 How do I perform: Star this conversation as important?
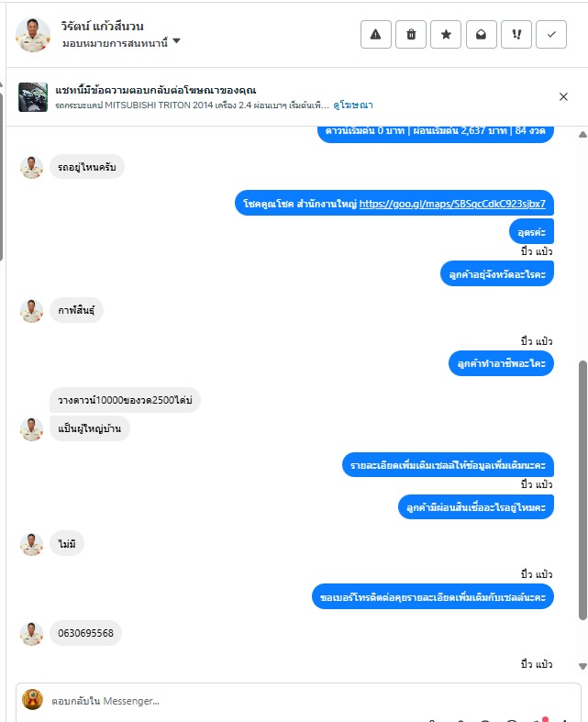click(446, 34)
